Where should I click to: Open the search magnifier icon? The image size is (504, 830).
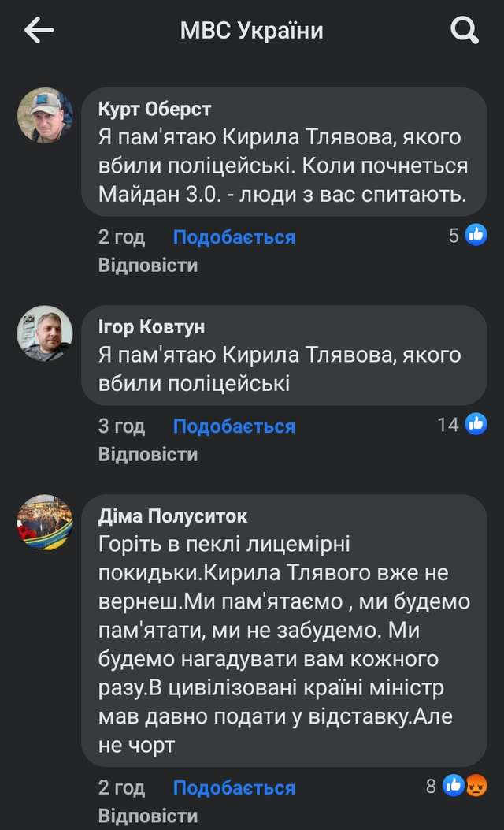(464, 31)
